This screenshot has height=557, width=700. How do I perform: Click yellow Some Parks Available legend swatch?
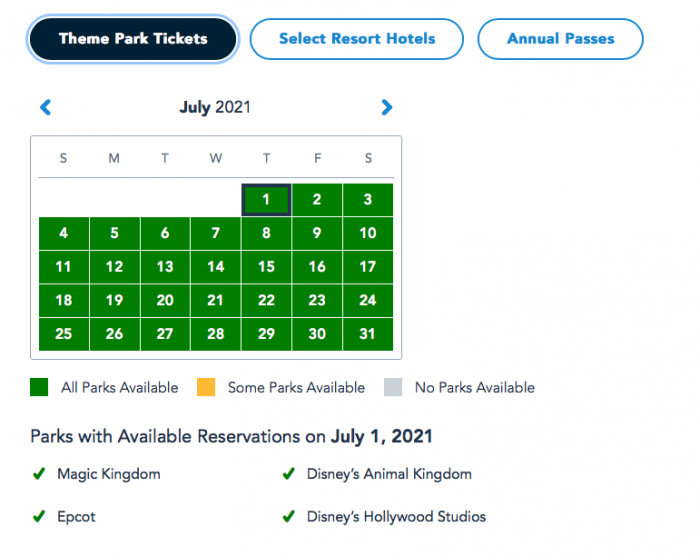coord(206,388)
